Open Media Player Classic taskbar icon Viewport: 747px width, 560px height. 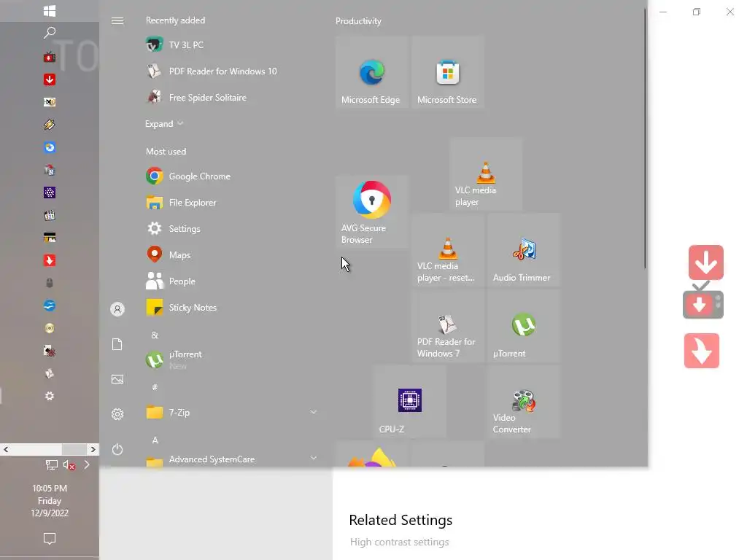tap(50, 215)
